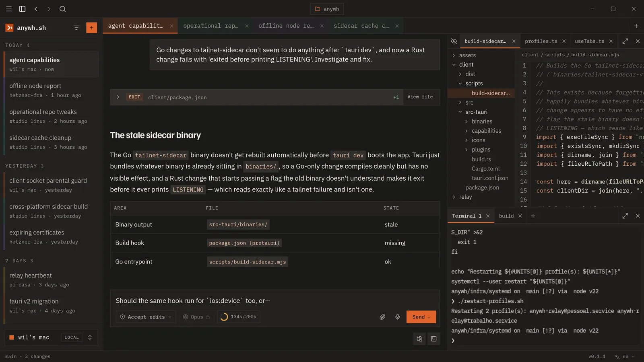The width and height of the screenshot is (644, 362).
Task: Toggle file tree panel icon
Action: click(419, 339)
